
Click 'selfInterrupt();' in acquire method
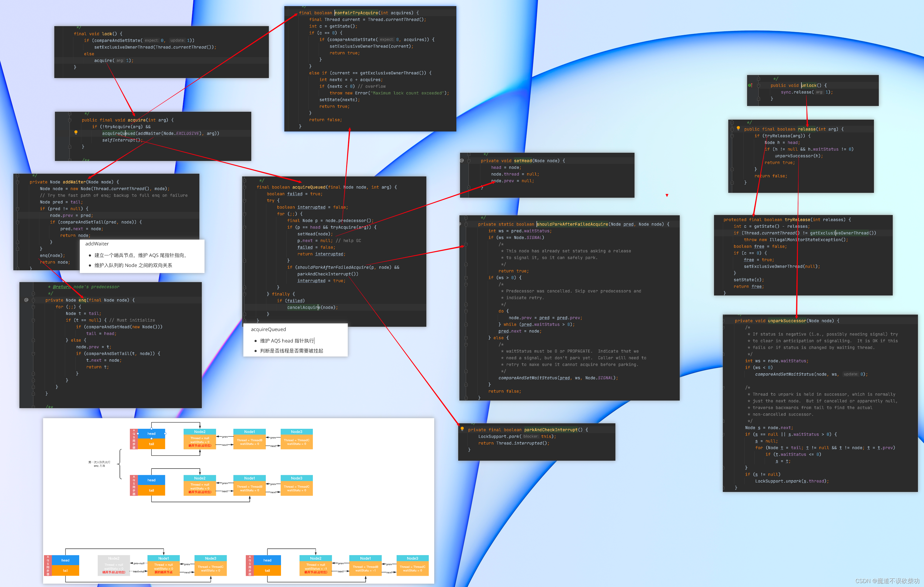coord(122,140)
